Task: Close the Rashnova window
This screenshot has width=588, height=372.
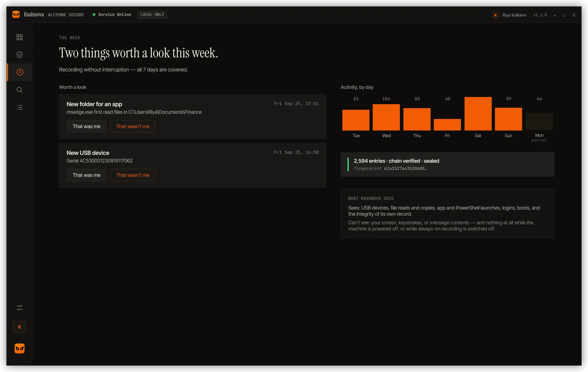Action: (574, 15)
